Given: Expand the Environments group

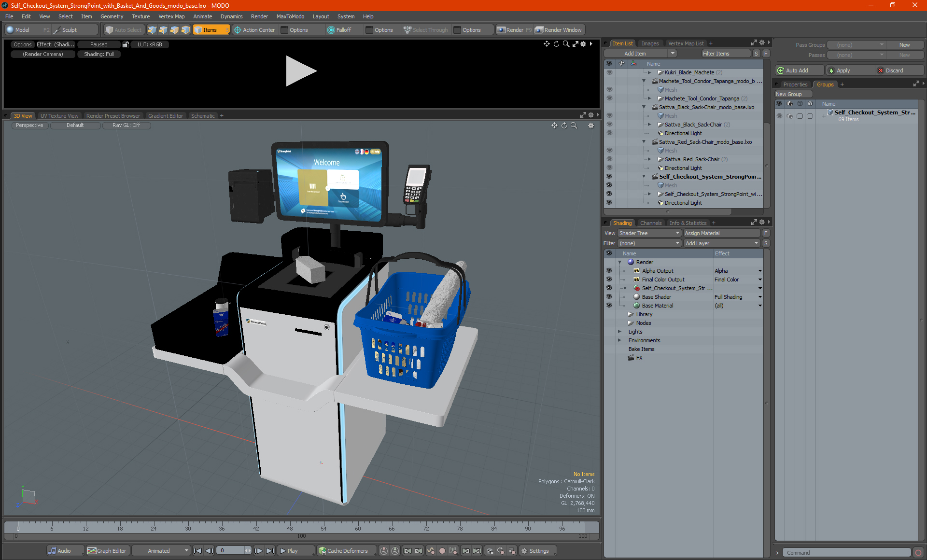Looking at the screenshot, I should (x=619, y=340).
